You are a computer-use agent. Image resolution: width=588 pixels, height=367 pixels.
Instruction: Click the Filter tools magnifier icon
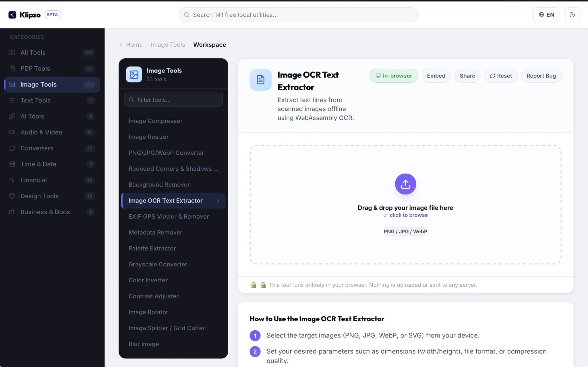click(x=131, y=100)
